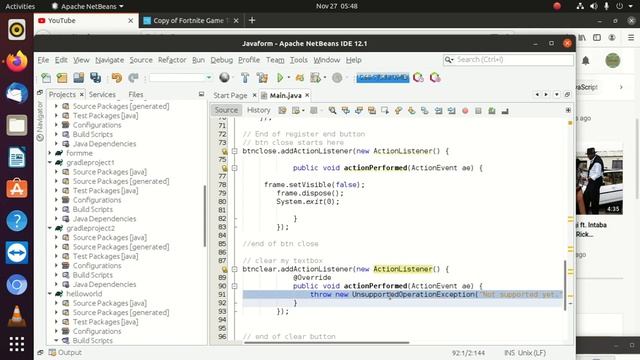Open Firefox from the Ubuntu dock
This screenshot has width=640, height=360.
click(17, 62)
